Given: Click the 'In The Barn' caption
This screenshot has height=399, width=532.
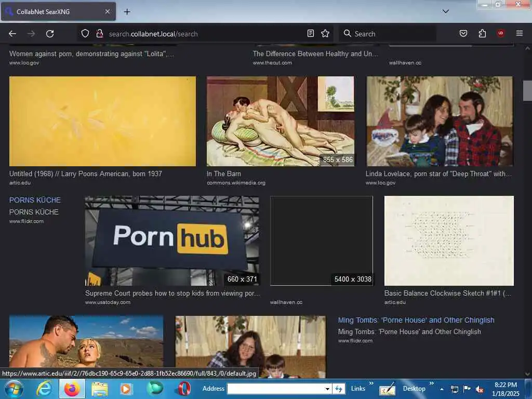Looking at the screenshot, I should [224, 174].
